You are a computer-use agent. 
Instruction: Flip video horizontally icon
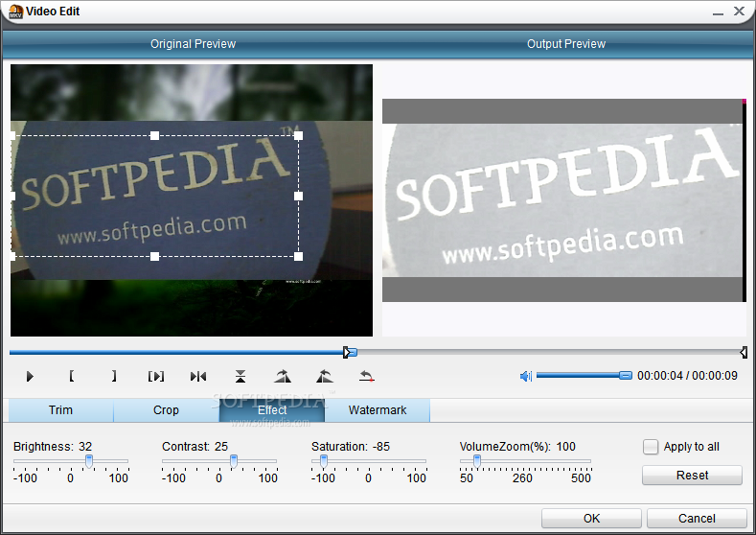click(198, 376)
